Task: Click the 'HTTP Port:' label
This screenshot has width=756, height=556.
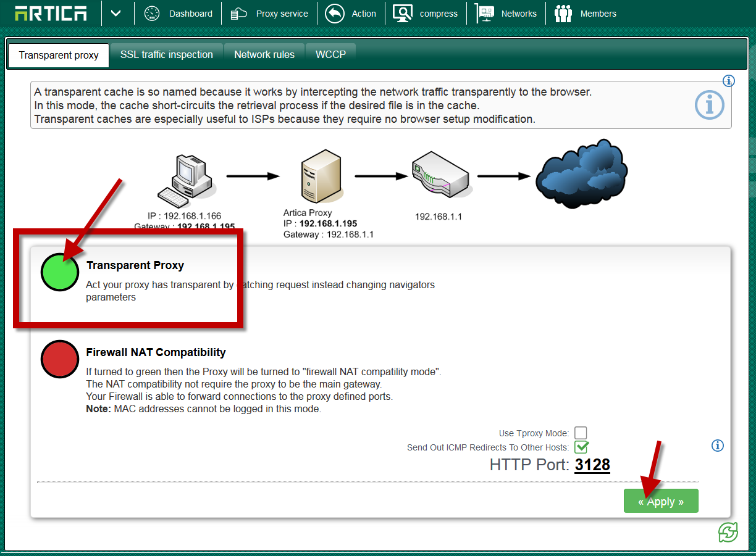Action: point(529,465)
